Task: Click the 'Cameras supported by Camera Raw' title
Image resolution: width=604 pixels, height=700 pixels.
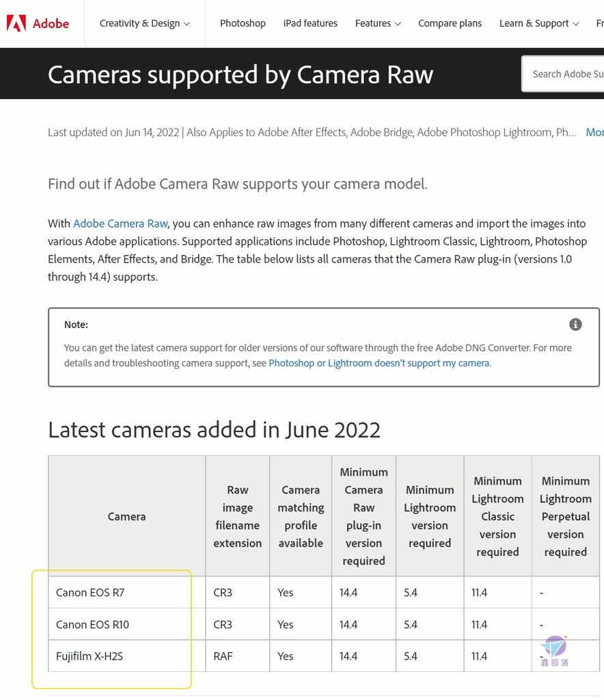Action: 241,74
